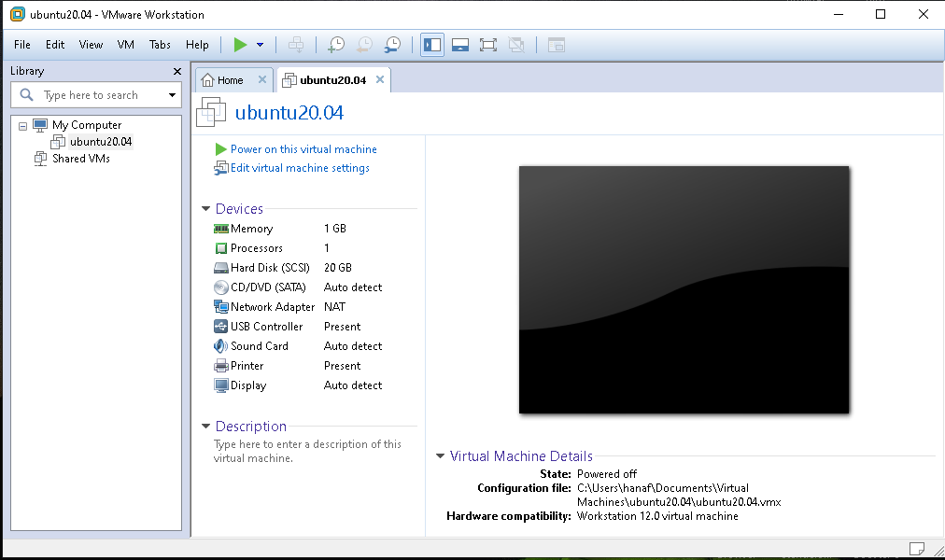The image size is (945, 560).
Task: Close the ubuntu20.04 tab
Action: tap(380, 79)
